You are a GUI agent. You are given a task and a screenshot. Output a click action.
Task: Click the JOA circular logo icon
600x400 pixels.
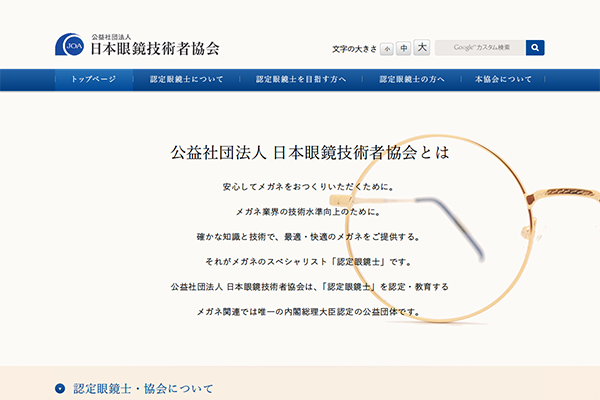coord(70,44)
